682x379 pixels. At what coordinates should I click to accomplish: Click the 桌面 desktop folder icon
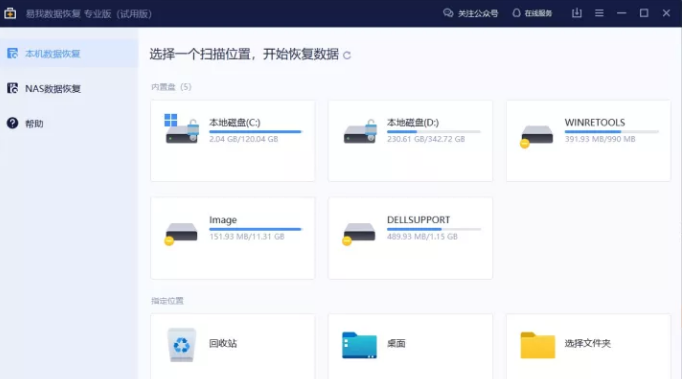359,345
